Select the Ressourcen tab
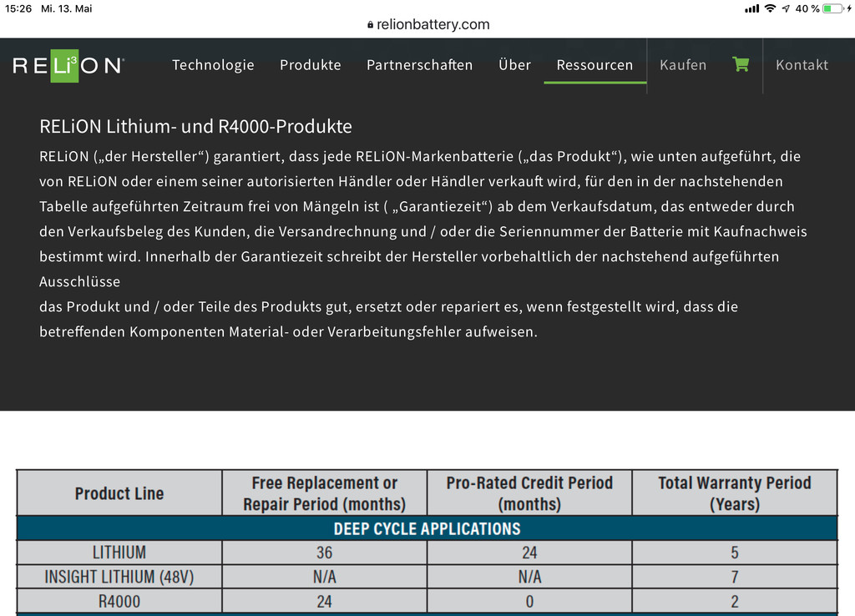The height and width of the screenshot is (616, 855). pyautogui.click(x=594, y=65)
